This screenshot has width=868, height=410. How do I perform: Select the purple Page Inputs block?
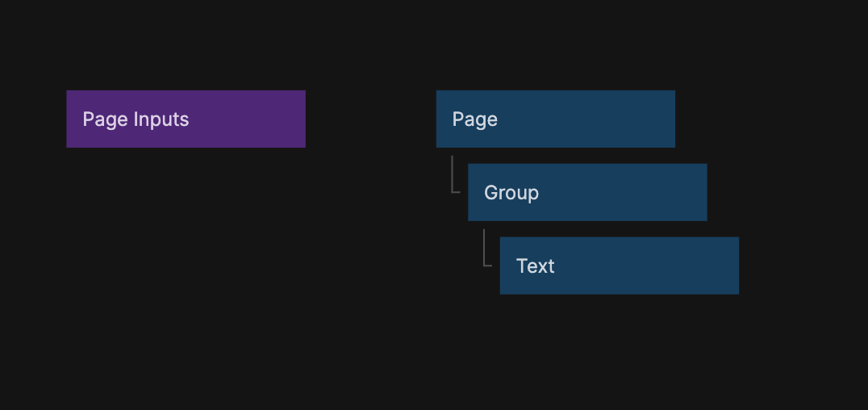pos(186,119)
